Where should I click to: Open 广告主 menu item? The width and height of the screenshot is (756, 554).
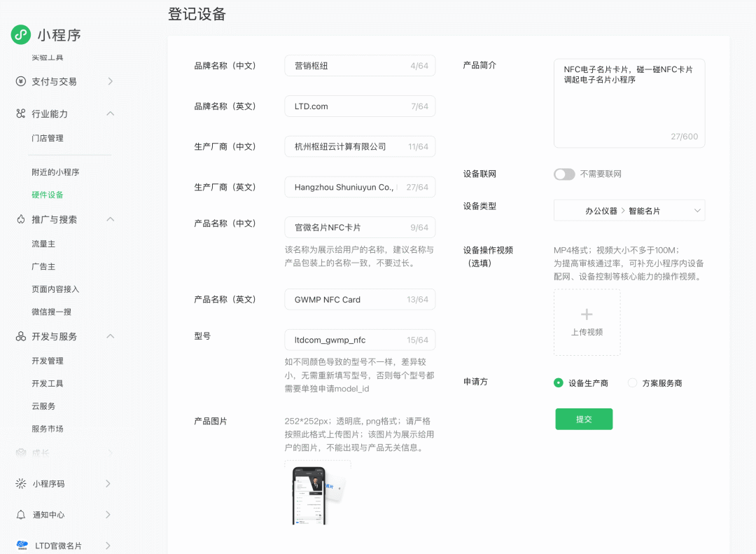click(43, 266)
